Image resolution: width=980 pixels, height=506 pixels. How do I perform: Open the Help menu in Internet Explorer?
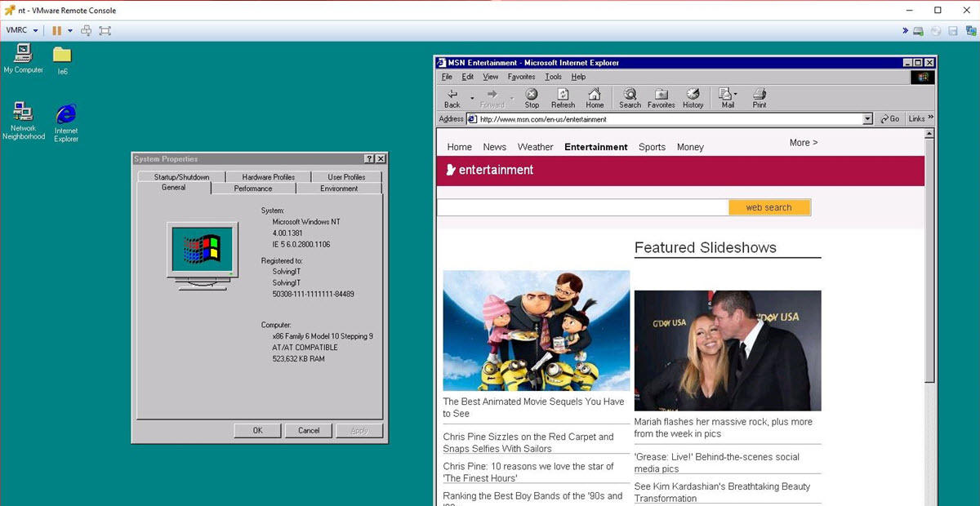coord(578,77)
